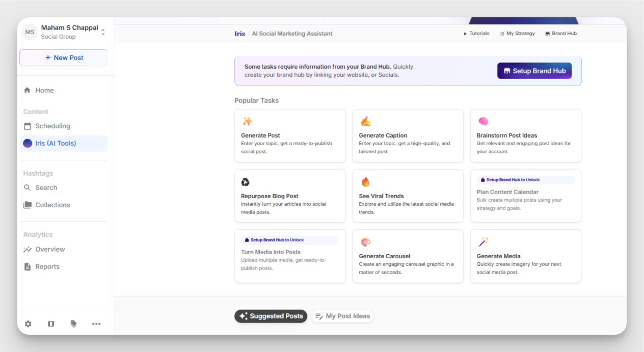Image resolution: width=644 pixels, height=352 pixels.
Task: Open settings via the gear icon
Action: coord(28,323)
